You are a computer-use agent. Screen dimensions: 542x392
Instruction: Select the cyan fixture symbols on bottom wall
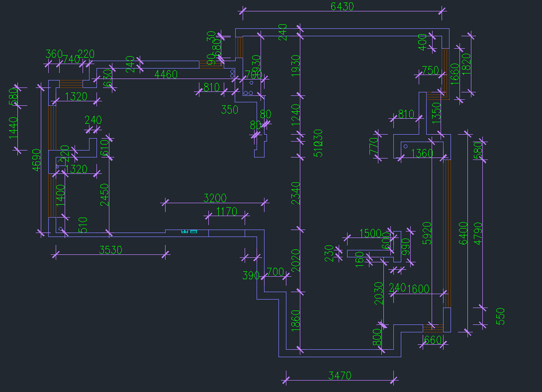tap(189, 231)
